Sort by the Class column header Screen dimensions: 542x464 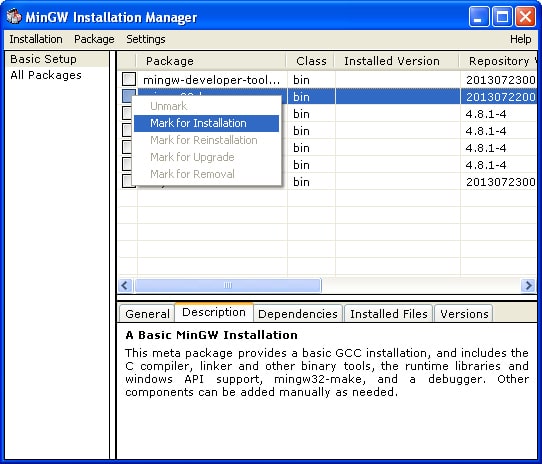[x=311, y=61]
